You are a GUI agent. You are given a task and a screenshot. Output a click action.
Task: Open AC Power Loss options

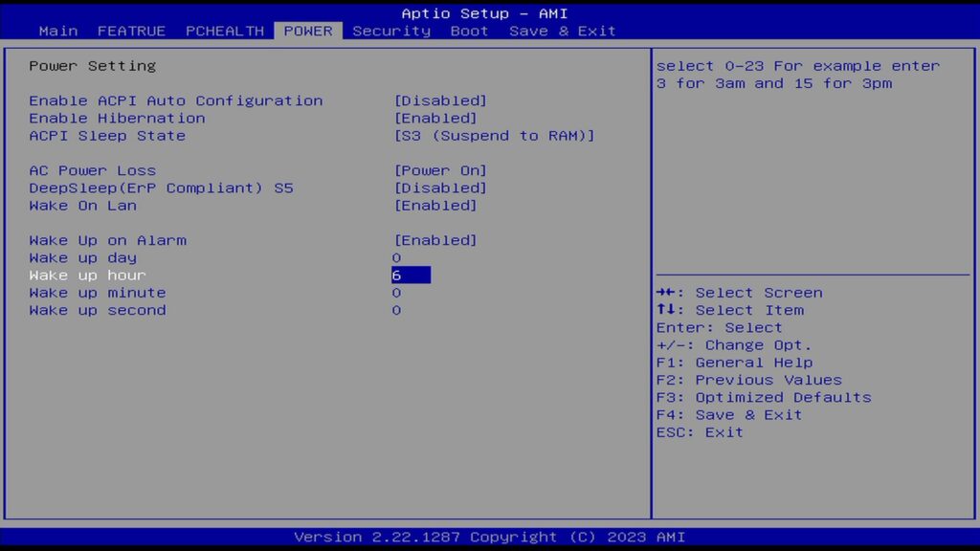440,170
